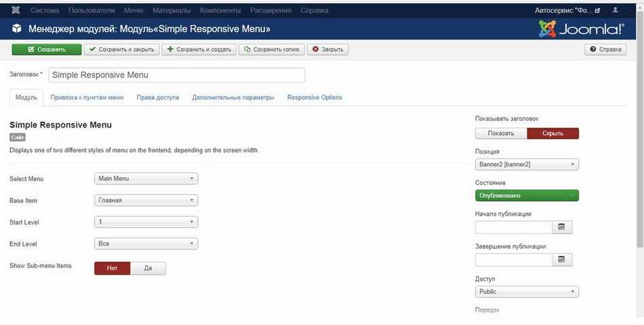Click the Joomla logo icon in top bar
Viewport: 644px width, 325px height.
(16, 11)
